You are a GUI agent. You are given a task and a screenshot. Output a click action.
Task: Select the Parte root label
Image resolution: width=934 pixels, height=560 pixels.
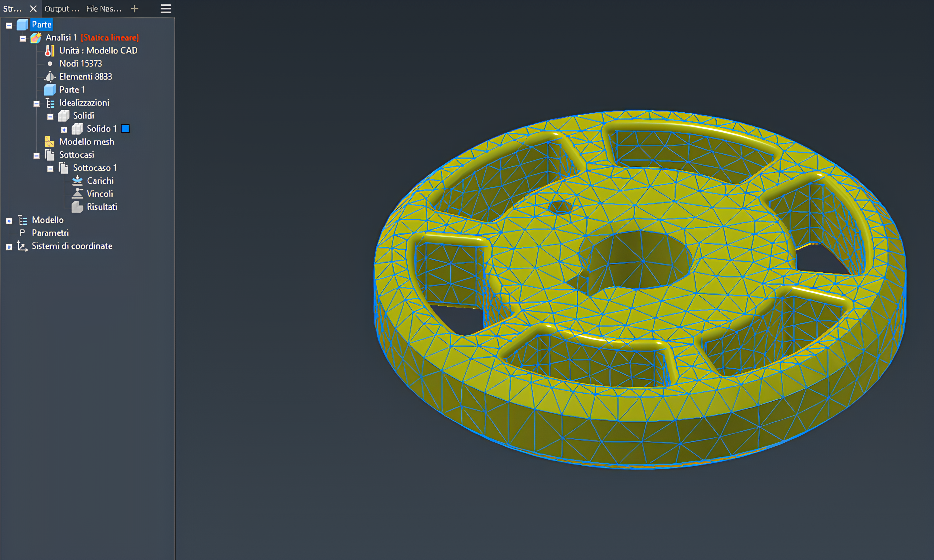pos(41,25)
